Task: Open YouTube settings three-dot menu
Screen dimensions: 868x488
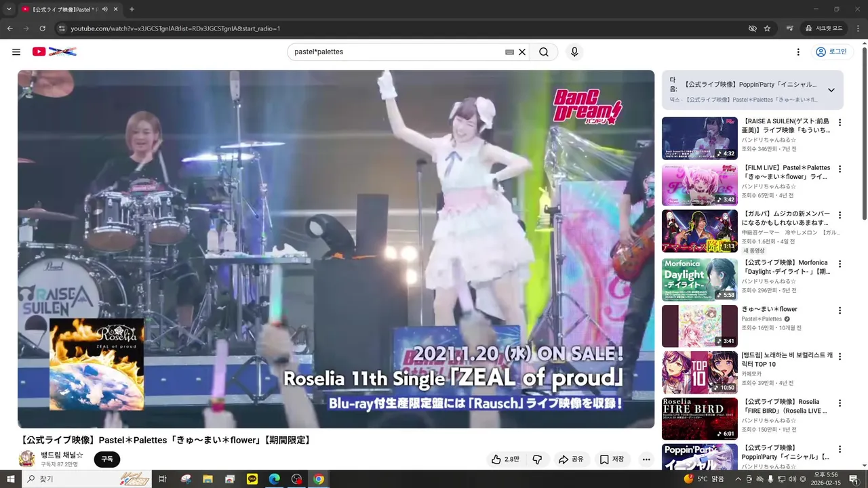Action: click(798, 52)
